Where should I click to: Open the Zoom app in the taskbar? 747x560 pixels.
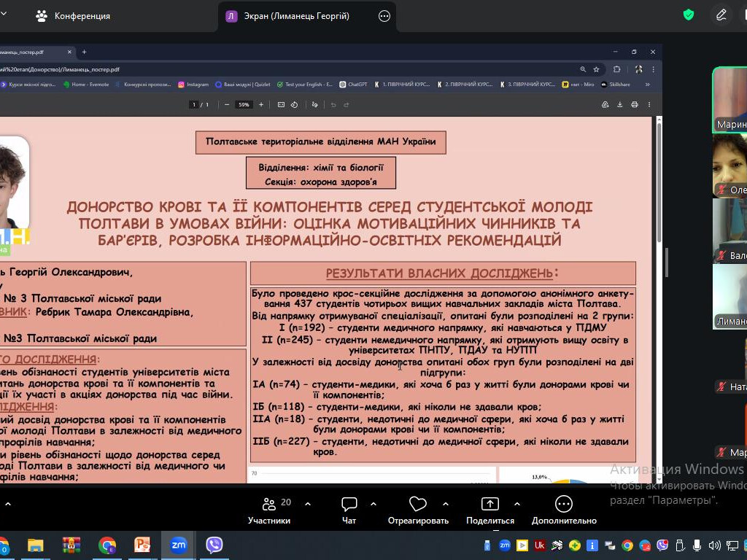[178, 545]
